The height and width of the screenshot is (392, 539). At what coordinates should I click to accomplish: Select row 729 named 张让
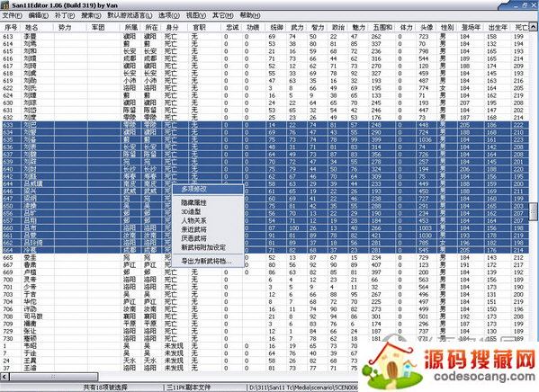[265, 331]
